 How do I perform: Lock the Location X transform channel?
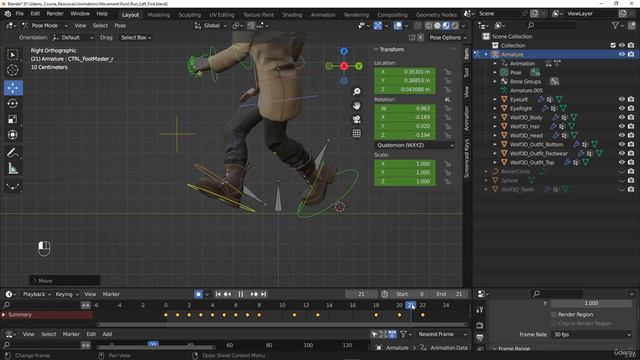point(448,72)
